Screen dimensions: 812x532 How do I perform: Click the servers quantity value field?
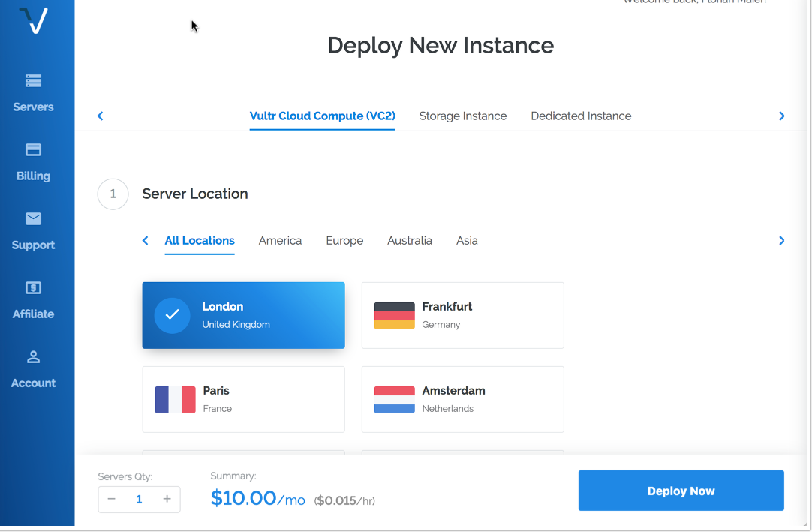pos(139,500)
